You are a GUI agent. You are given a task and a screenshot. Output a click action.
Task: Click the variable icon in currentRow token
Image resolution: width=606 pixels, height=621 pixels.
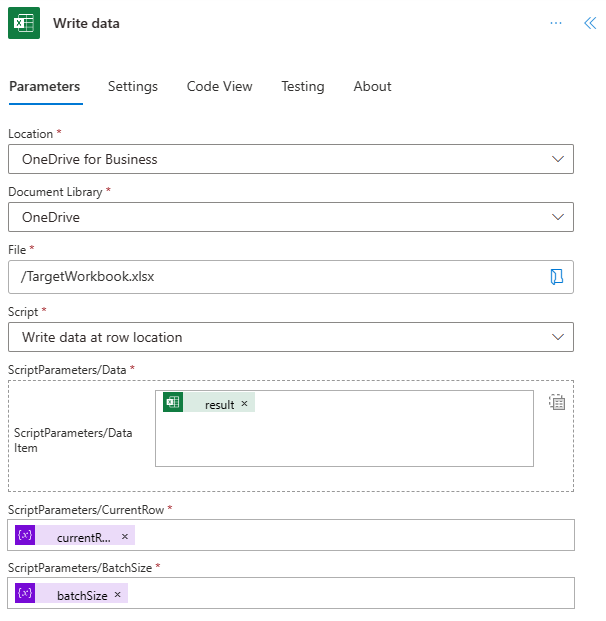[25, 536]
